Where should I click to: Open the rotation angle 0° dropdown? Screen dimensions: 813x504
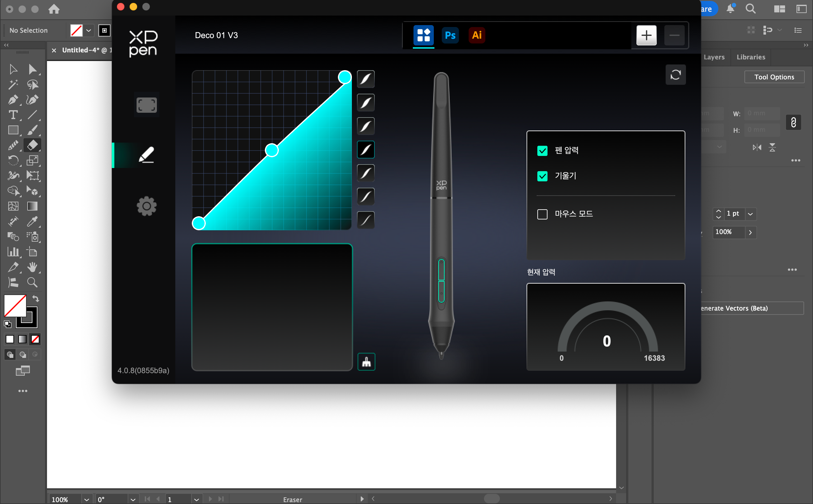coord(133,499)
